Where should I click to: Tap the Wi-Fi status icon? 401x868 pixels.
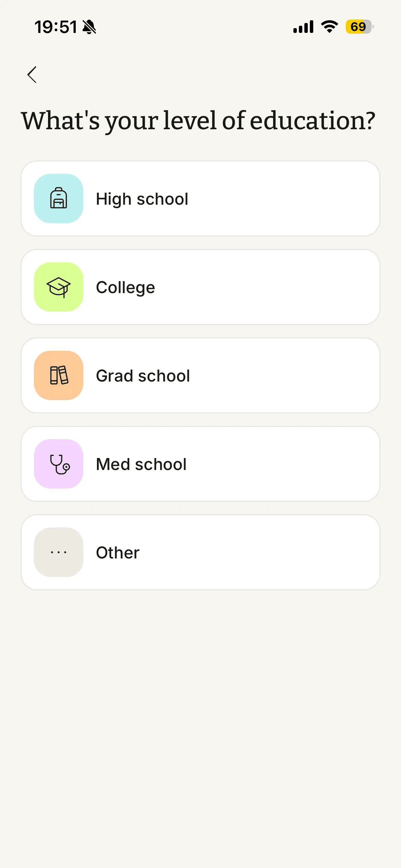[329, 27]
